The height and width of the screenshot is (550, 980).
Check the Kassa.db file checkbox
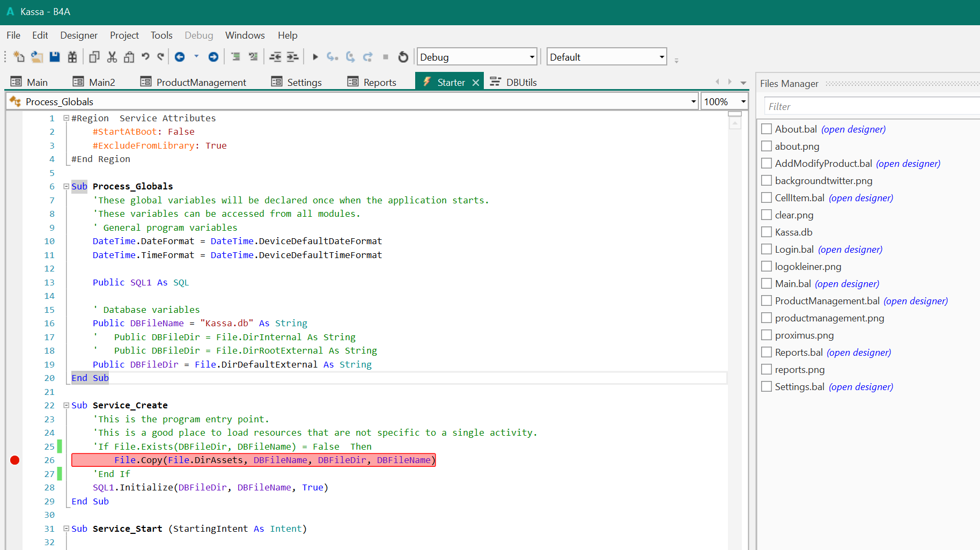(x=767, y=232)
